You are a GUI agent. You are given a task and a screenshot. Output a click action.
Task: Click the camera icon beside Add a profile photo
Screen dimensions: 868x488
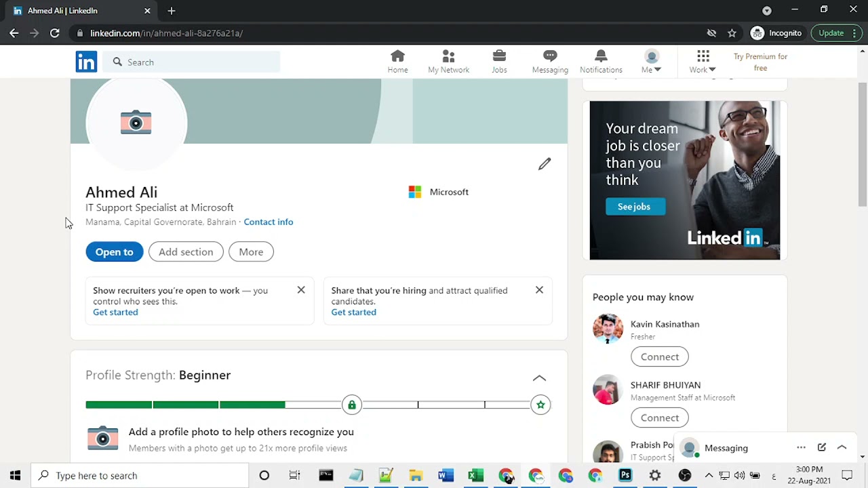coord(102,439)
